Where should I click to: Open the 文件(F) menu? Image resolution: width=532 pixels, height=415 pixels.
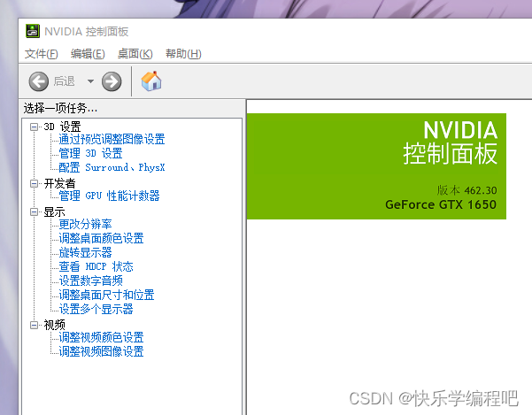click(42, 54)
